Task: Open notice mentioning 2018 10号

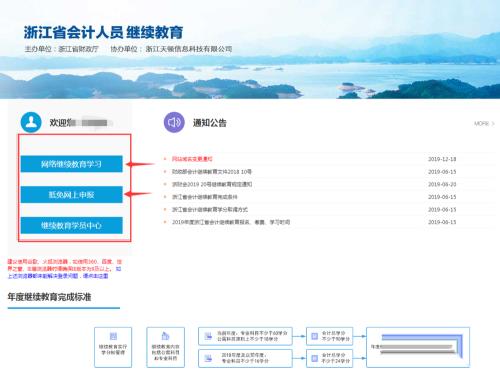Action: (212, 172)
